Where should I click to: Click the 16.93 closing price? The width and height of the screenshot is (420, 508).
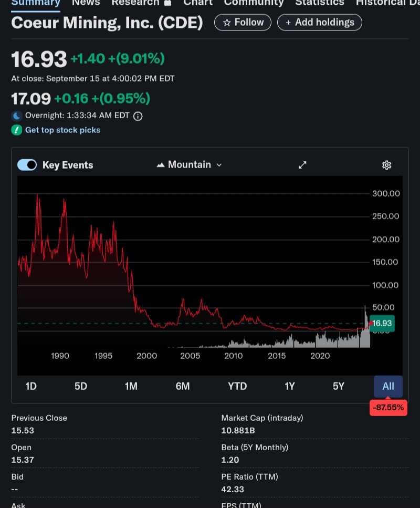[39, 59]
